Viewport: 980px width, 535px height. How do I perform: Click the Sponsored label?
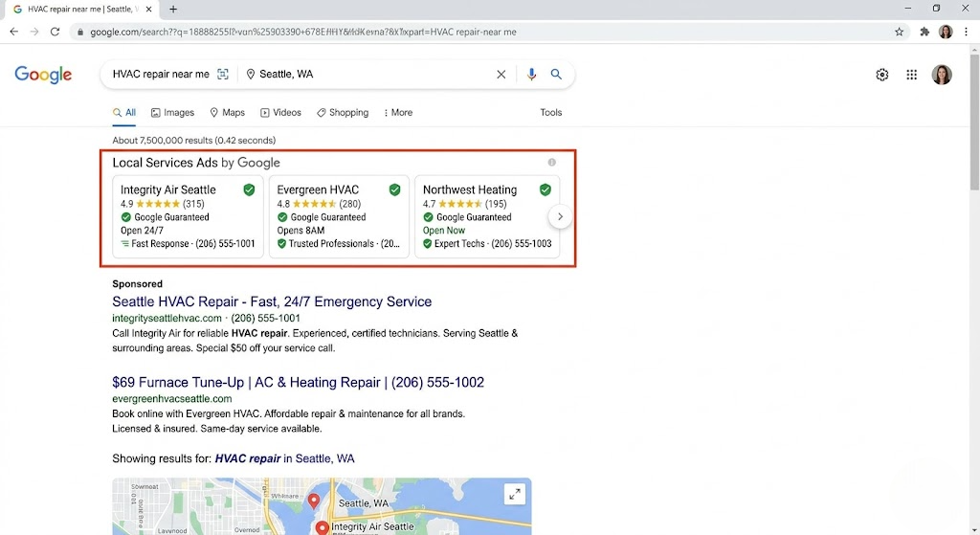point(138,283)
